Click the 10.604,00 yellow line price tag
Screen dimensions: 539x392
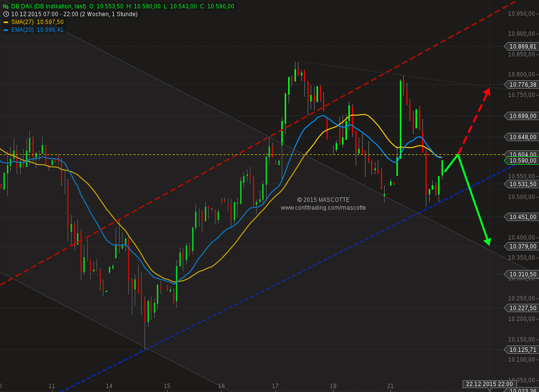click(521, 154)
